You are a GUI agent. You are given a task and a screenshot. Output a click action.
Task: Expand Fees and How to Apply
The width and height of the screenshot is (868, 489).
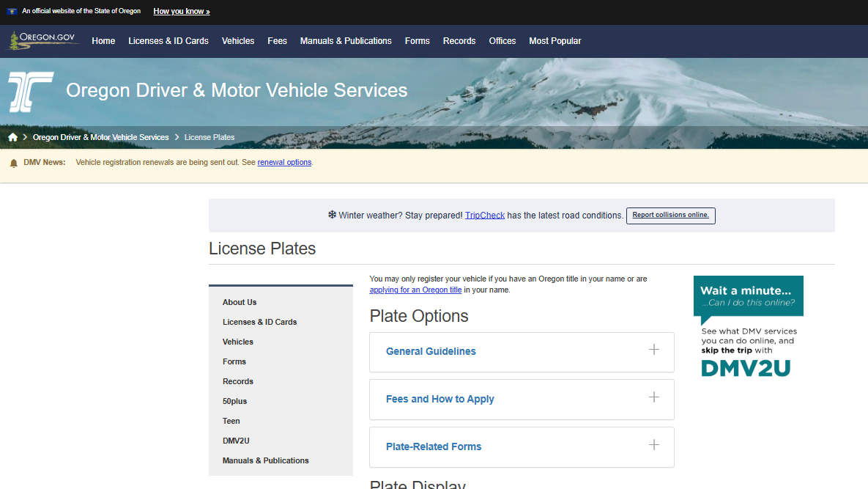[522, 400]
